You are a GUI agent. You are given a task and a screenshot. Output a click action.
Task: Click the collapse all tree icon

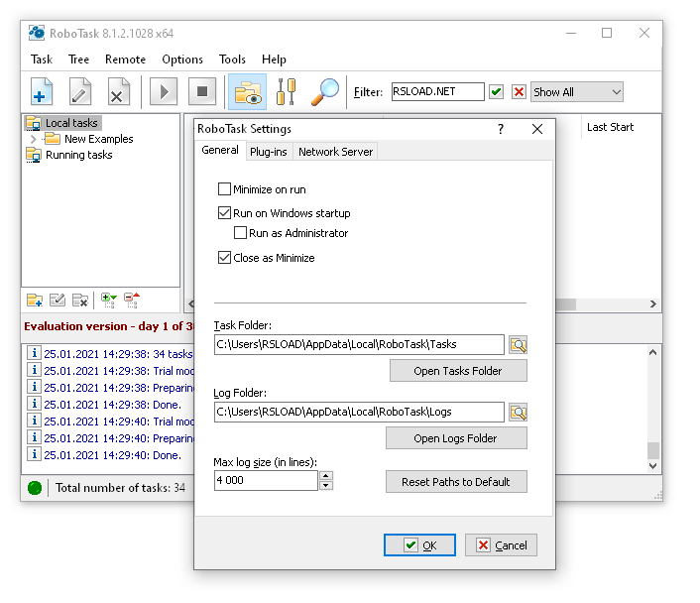132,301
